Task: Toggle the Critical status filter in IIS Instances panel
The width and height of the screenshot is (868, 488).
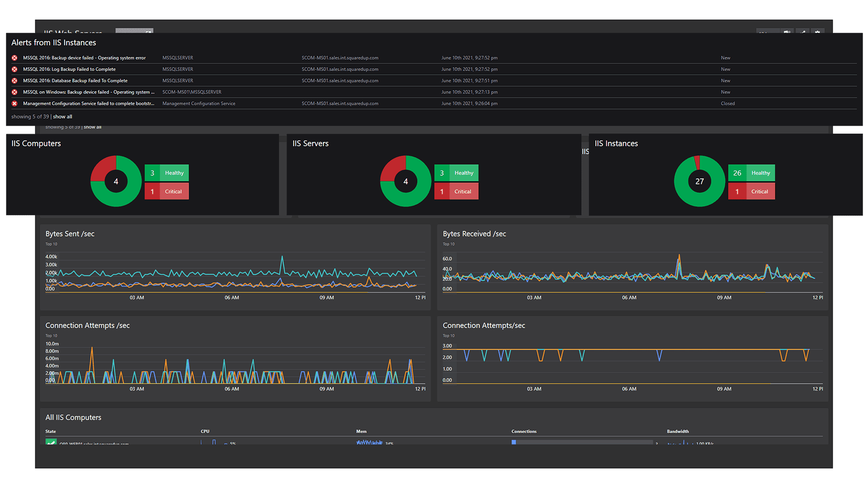Action: 751,191
